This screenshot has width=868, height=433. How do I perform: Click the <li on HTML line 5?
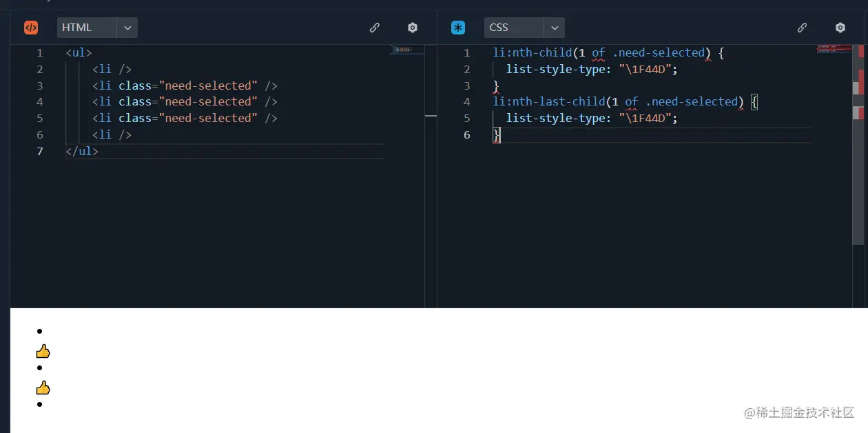click(x=102, y=118)
